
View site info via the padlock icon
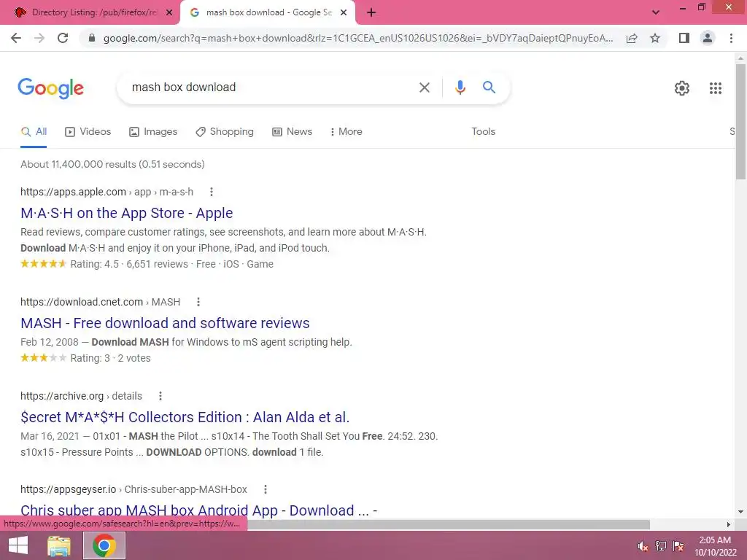(92, 38)
